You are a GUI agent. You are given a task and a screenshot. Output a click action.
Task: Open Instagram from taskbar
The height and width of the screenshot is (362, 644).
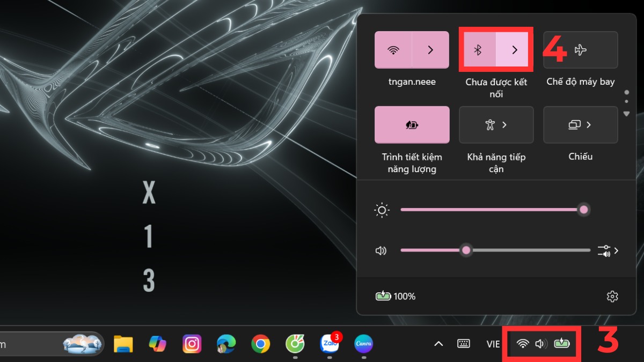[192, 344]
